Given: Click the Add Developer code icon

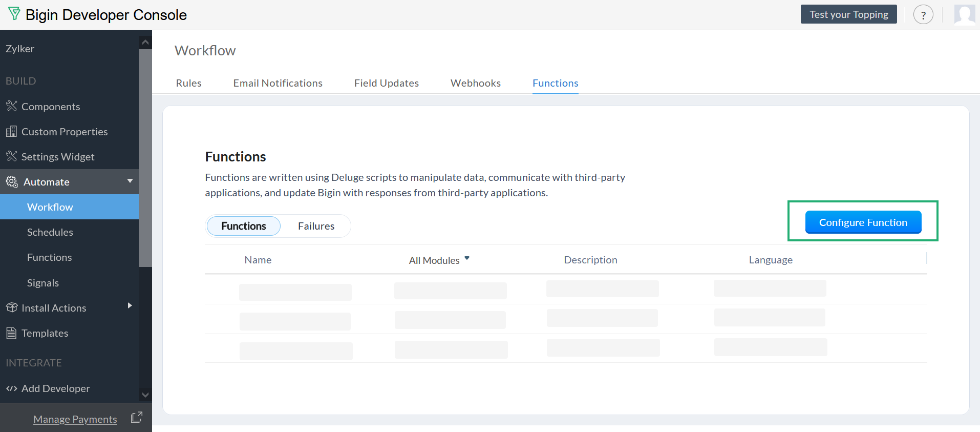Looking at the screenshot, I should click(x=11, y=388).
